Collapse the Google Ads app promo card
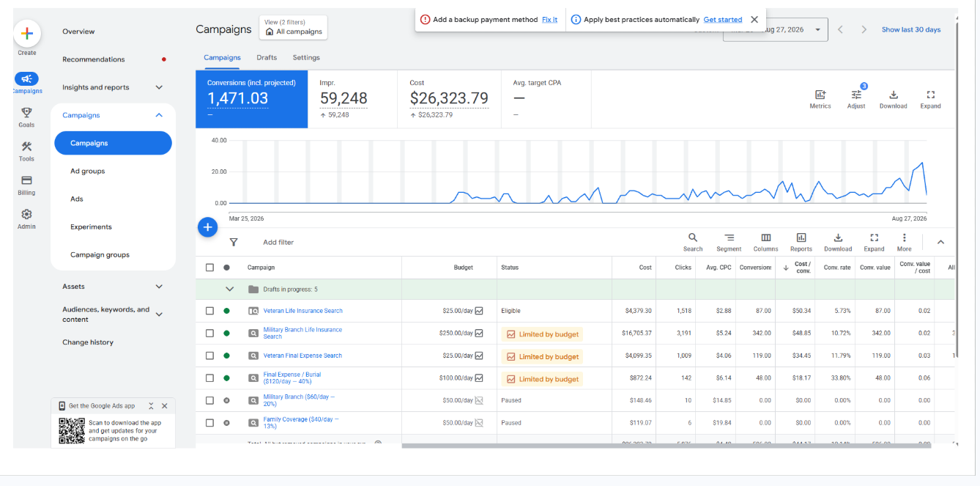This screenshot has width=980, height=486. 151,405
